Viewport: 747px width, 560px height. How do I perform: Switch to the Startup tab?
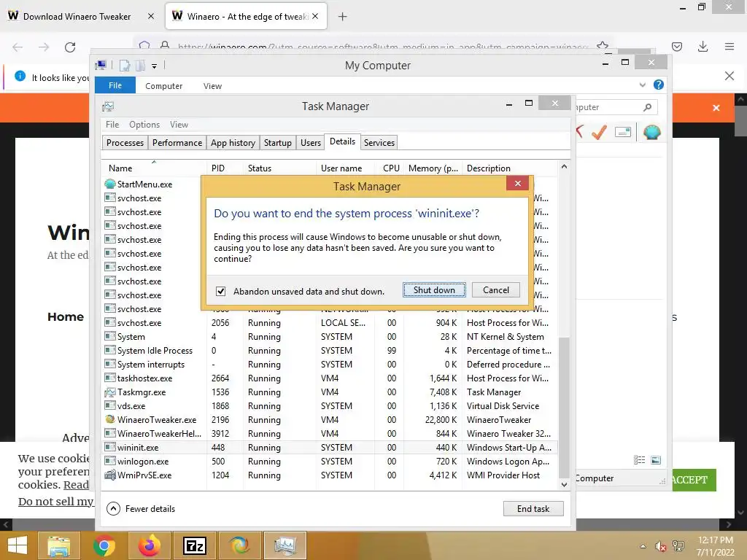[278, 143]
